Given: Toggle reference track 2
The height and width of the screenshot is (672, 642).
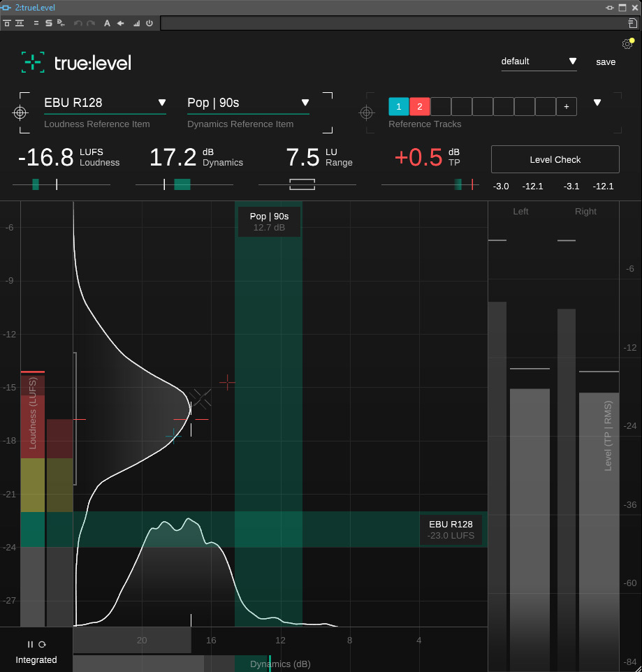Looking at the screenshot, I should [x=419, y=107].
